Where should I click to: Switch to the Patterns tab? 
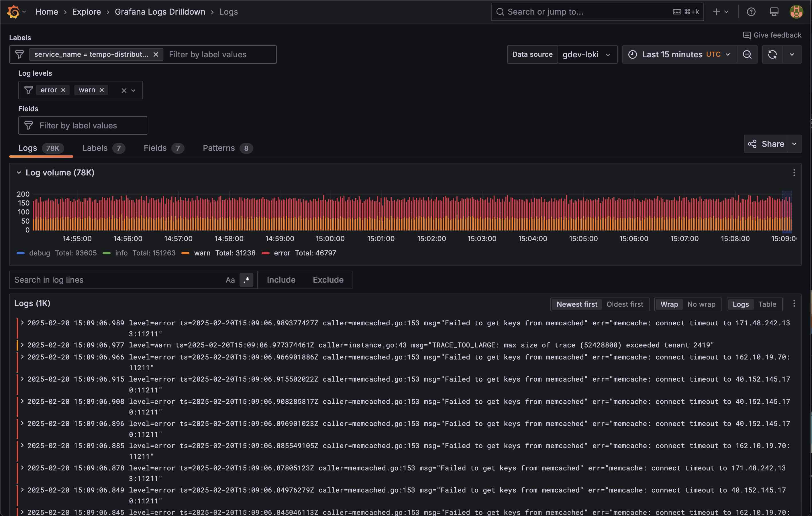219,148
